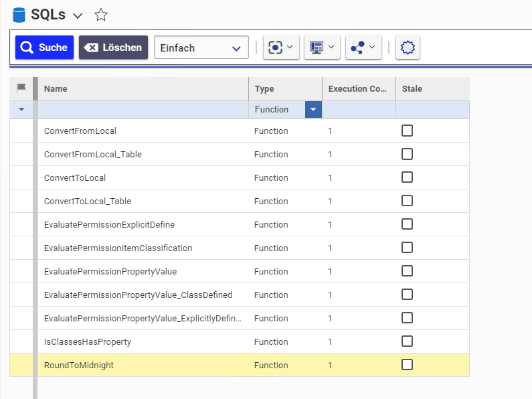Click the Suche search button

[x=44, y=48]
